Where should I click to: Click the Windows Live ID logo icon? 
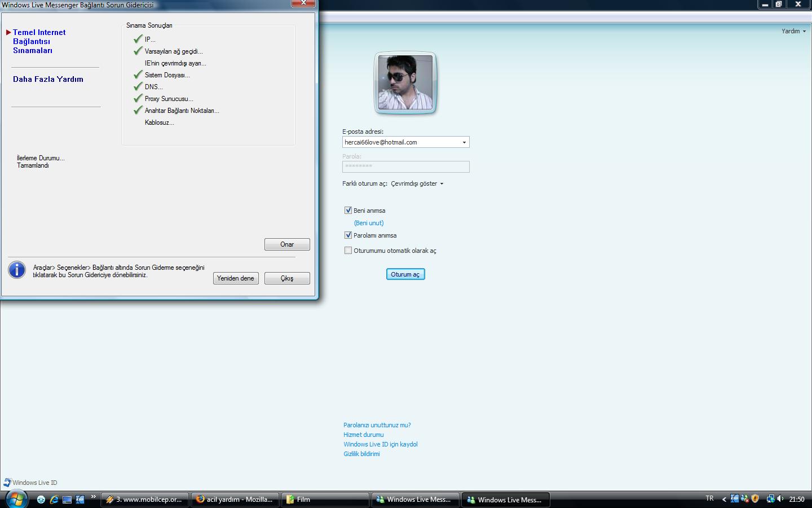pos(7,483)
